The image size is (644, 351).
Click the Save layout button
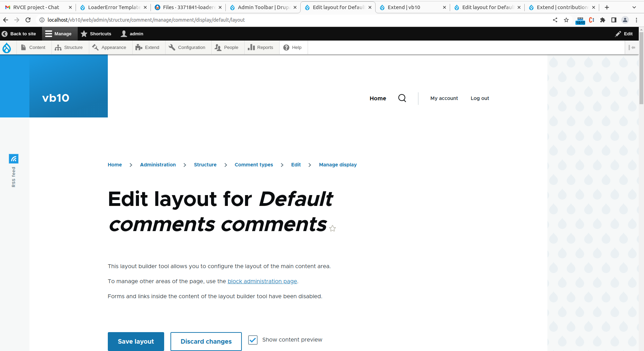point(136,341)
